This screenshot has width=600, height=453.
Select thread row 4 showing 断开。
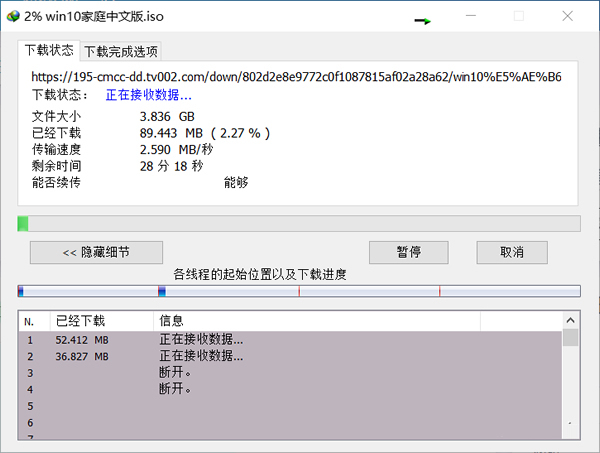290,389
